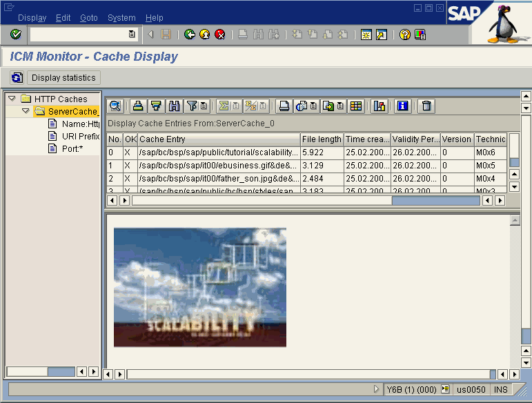Click the Refresh icon beside Display statistics
This screenshot has width=532, height=403.
(17, 78)
